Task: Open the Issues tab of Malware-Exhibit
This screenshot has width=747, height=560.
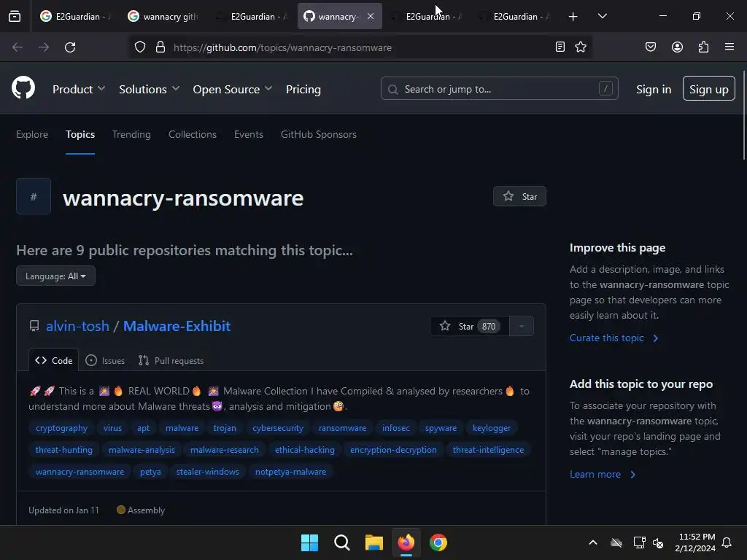Action: [105, 360]
